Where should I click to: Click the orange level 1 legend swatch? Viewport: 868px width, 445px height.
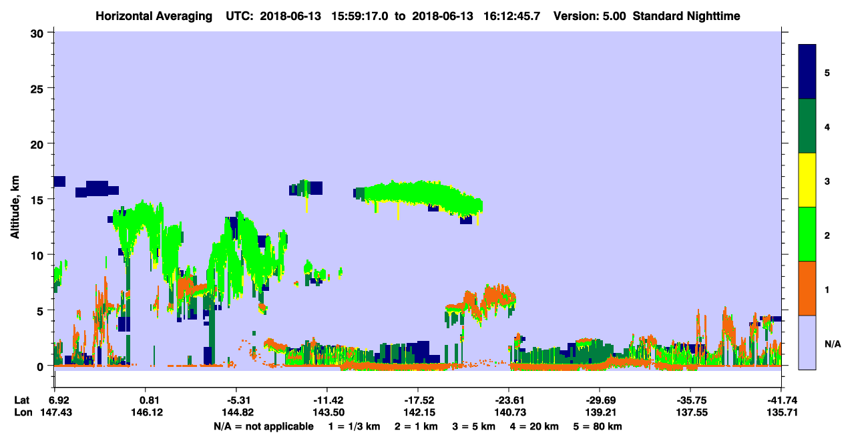point(807,288)
